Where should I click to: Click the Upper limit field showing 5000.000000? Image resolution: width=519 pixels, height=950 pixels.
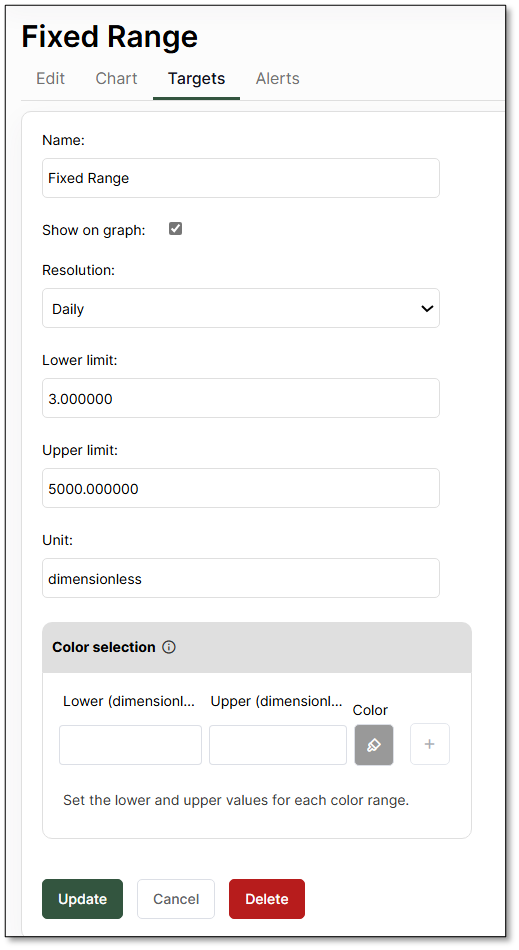(240, 488)
